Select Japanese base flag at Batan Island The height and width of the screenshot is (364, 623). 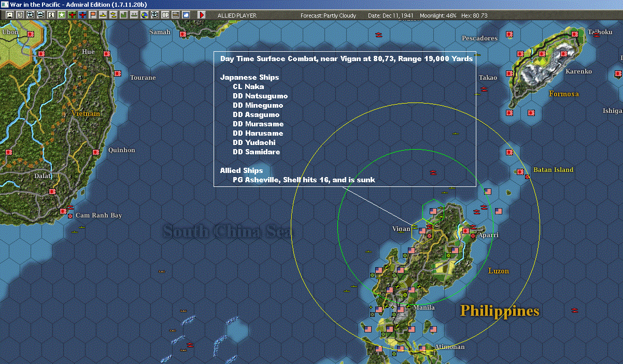[x=520, y=172]
